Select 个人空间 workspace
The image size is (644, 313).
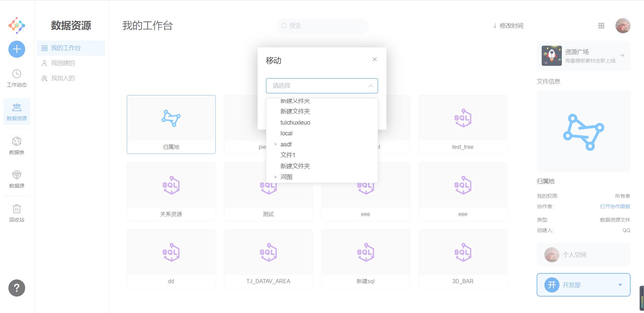coord(583,255)
